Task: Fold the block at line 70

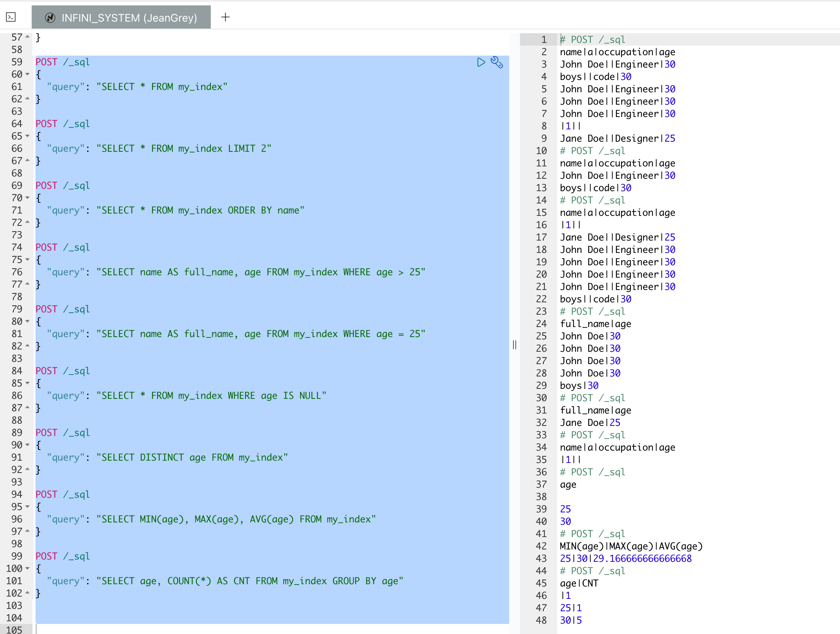Action: 28,198
